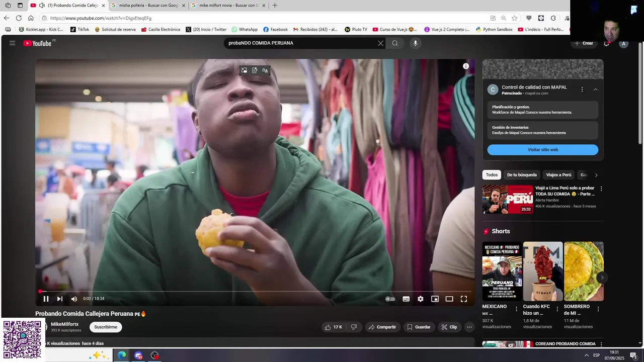Screen dimensions: 644x362
Task: Show next Shorts with the arrow
Action: click(602, 278)
